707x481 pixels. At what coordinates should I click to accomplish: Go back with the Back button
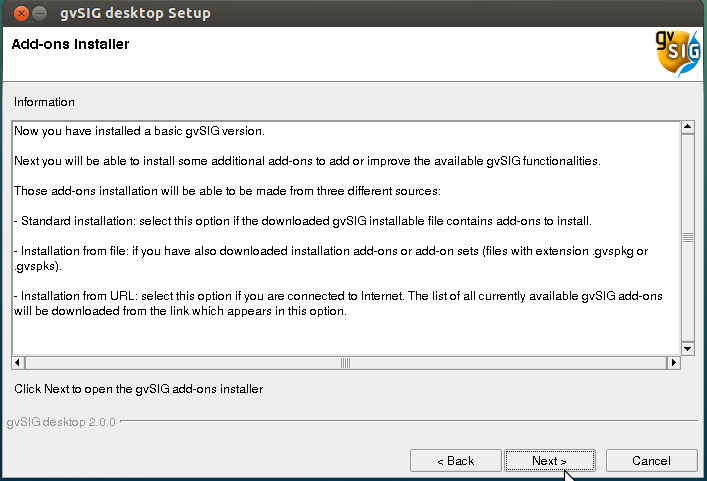[x=455, y=461]
